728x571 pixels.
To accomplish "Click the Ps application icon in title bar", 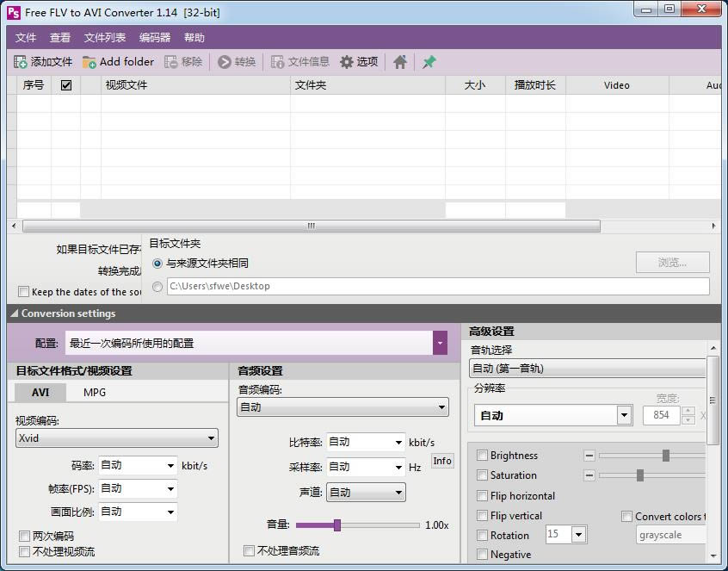I will (14, 13).
